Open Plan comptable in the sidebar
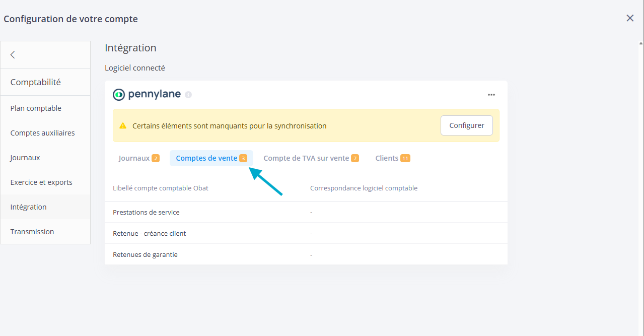 coord(36,108)
